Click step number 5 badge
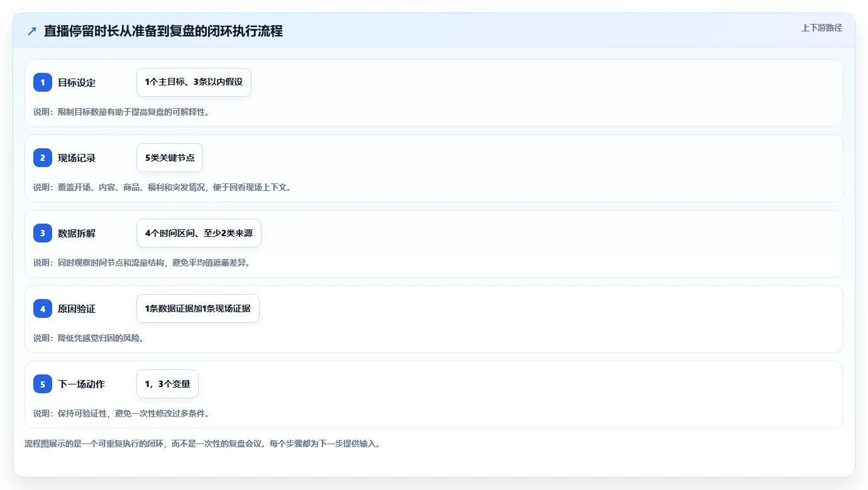Screen dimensions: 868x490 (43, 384)
